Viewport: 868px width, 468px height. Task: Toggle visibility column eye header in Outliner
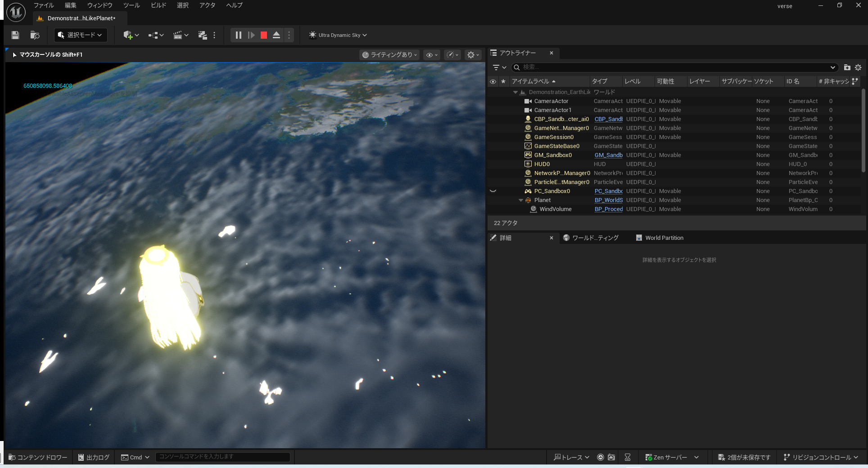coord(493,81)
